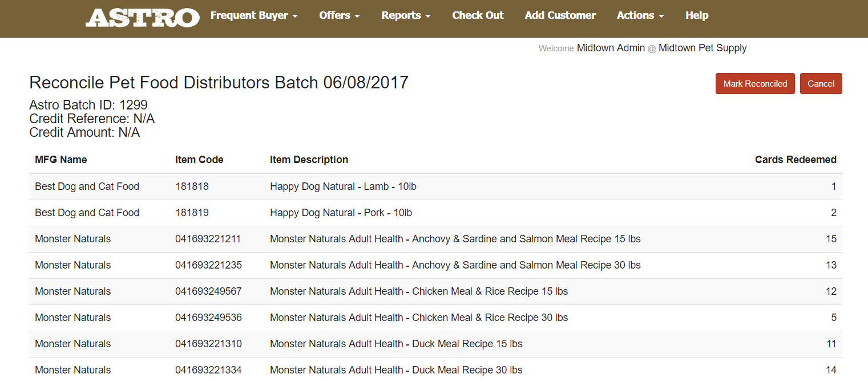
Task: Open Add Customer page
Action: click(560, 15)
